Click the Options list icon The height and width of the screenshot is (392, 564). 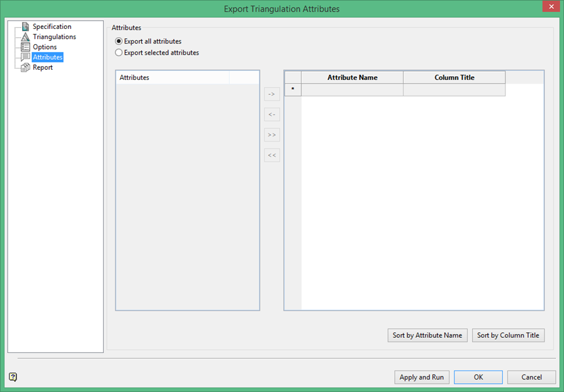[25, 47]
